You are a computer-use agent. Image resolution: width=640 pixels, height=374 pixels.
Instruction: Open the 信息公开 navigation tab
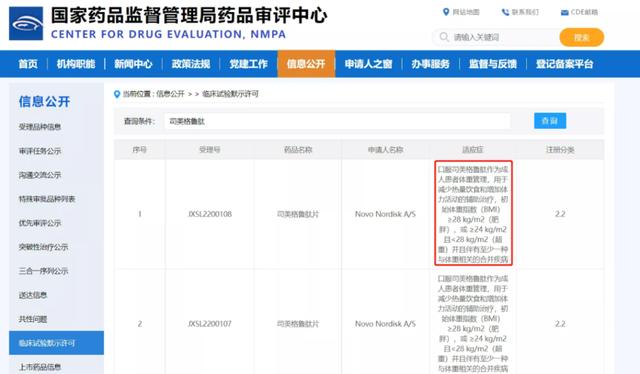(x=306, y=64)
